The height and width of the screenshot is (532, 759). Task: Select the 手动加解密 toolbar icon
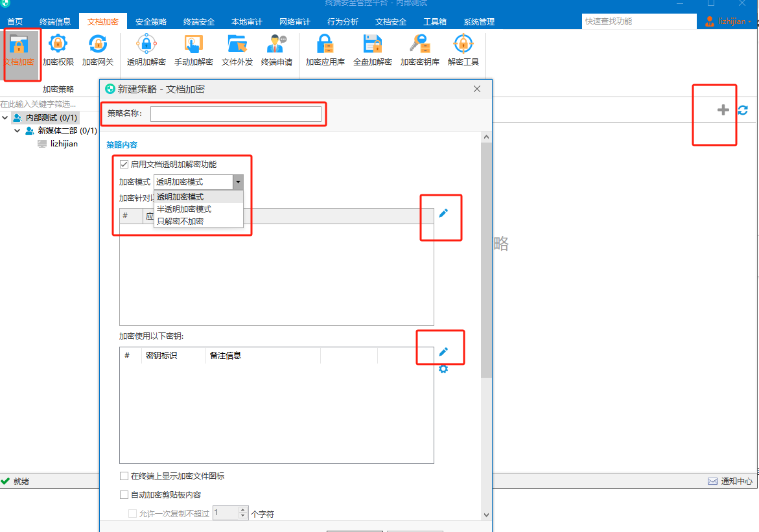point(194,51)
